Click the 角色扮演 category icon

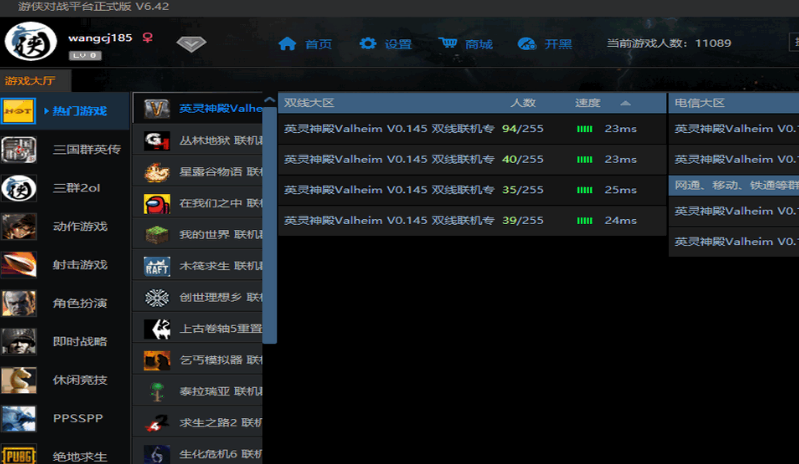18,303
